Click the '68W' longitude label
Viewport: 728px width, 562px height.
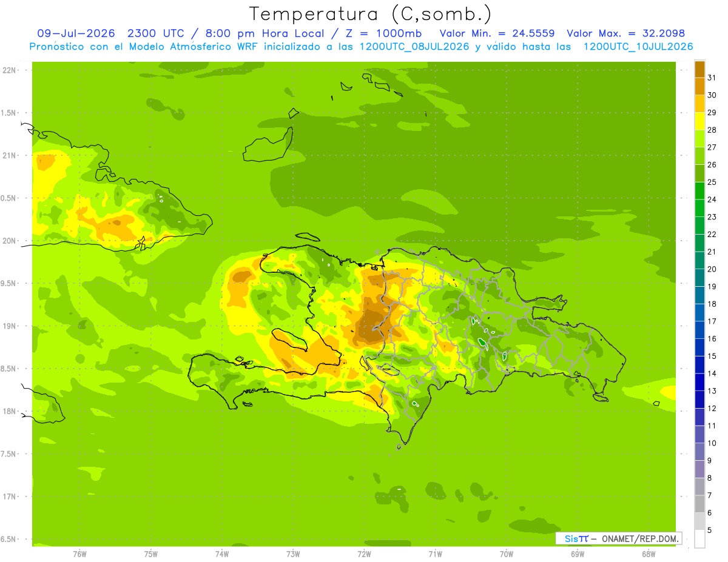coord(649,554)
